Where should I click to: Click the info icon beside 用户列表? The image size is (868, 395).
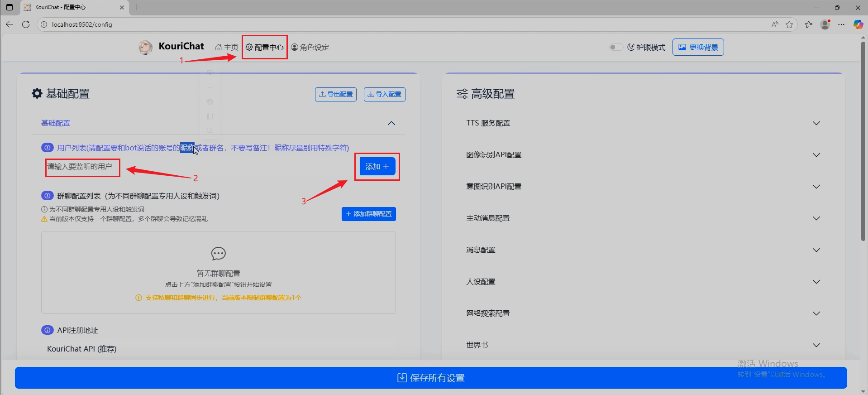point(47,148)
